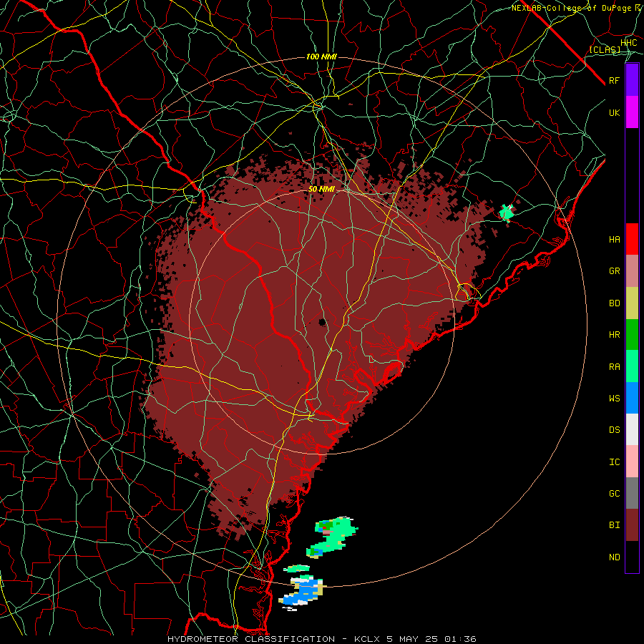
Task: Click the white DS legend color swatch
Action: coord(632,429)
